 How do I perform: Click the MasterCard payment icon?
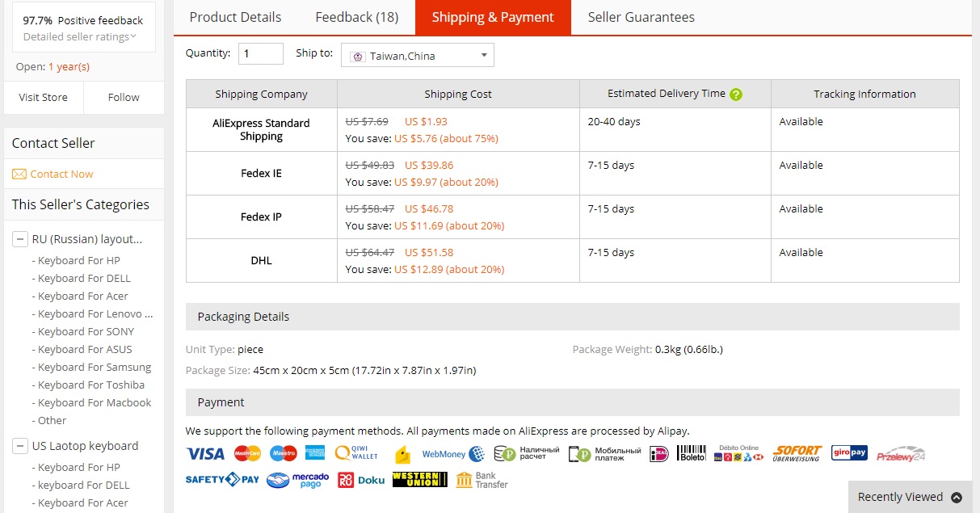(247, 454)
